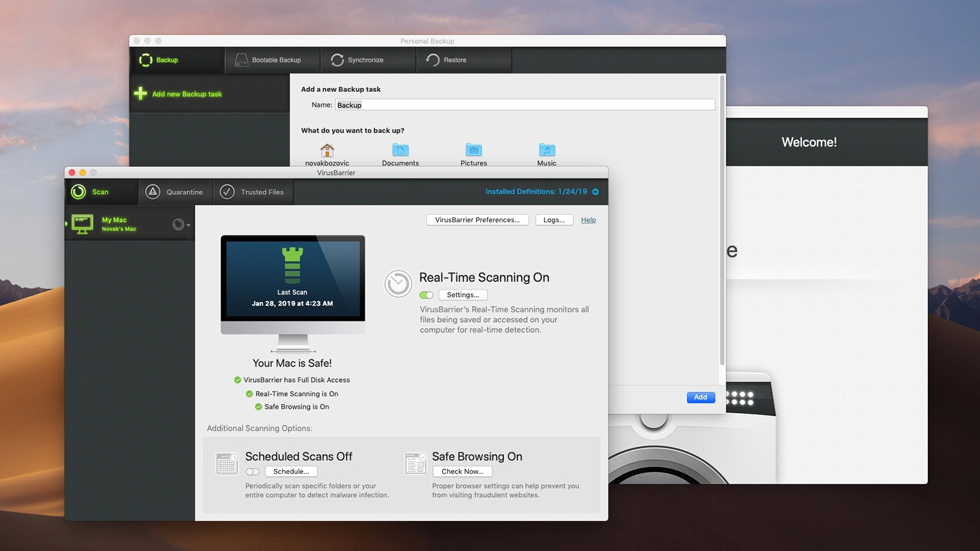Enable the Scheduled Scans switch
Image resolution: width=980 pixels, height=551 pixels.
[x=252, y=472]
